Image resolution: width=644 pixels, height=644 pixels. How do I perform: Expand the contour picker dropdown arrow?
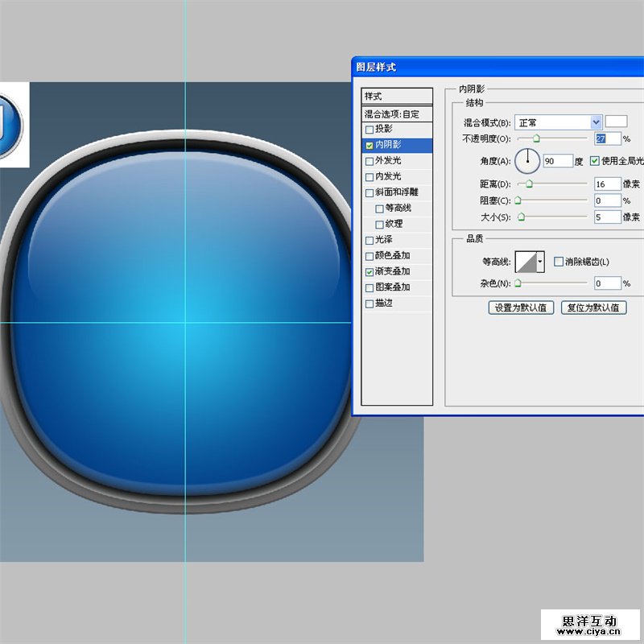tap(540, 261)
